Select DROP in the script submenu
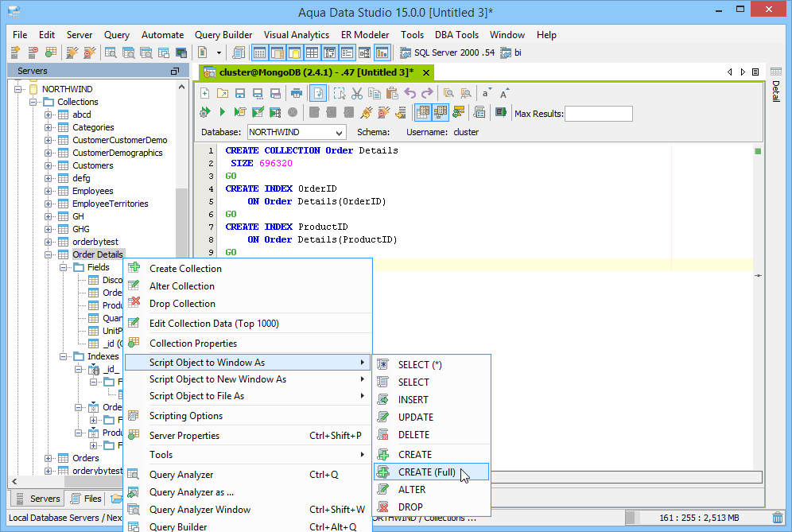 tap(431, 507)
